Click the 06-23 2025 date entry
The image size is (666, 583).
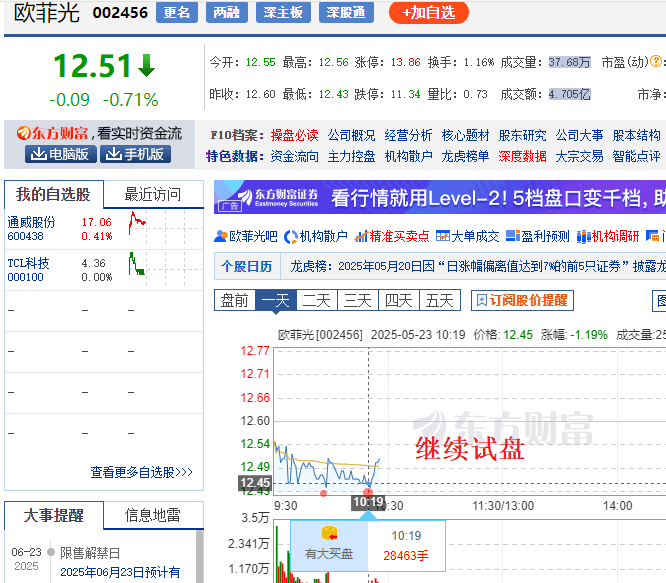(26, 559)
